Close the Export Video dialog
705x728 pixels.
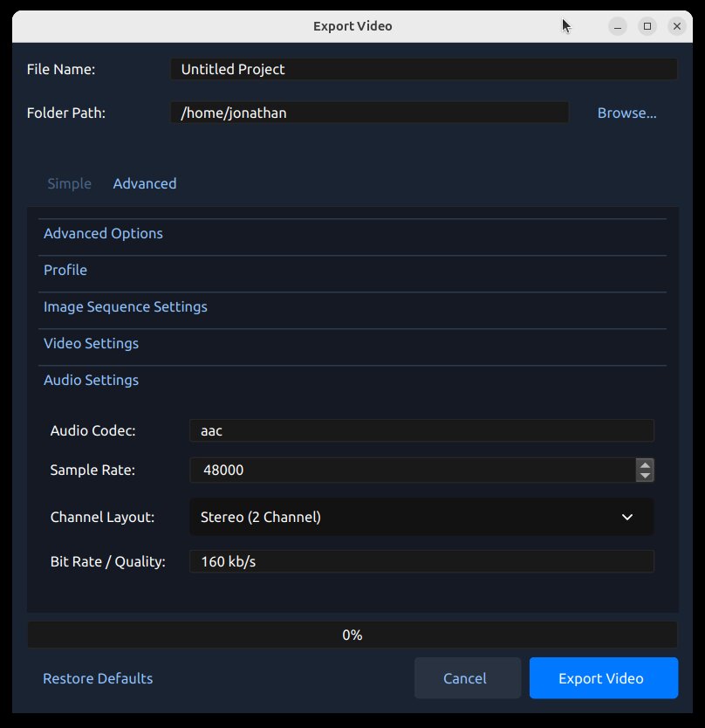[677, 26]
